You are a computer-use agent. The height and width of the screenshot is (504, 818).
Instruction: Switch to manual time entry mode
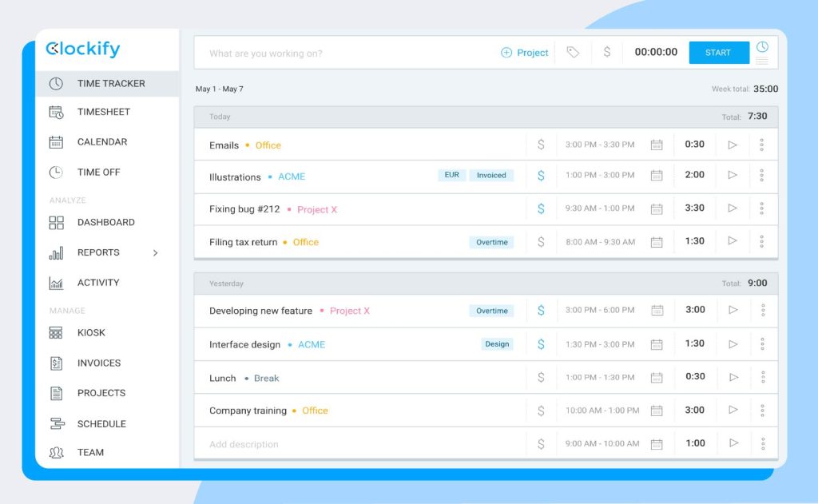coord(761,58)
